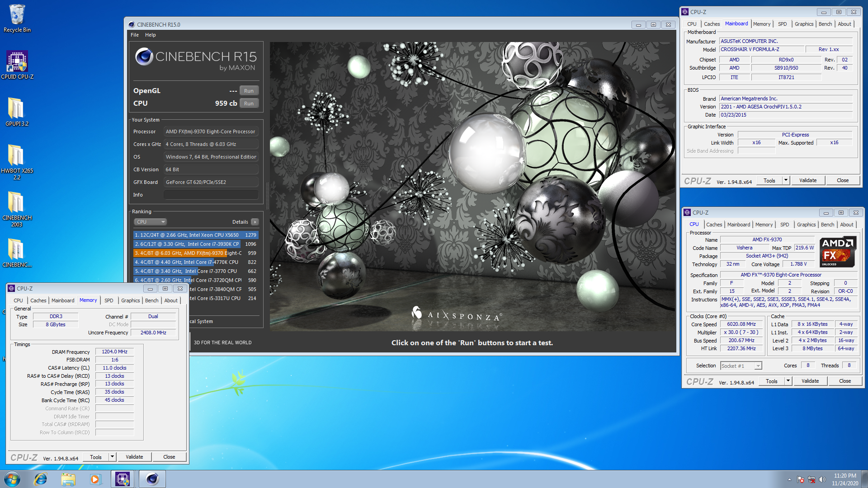This screenshot has height=488, width=868.
Task: Open Bench tab in Mainboard CPU-Z window
Action: pyautogui.click(x=826, y=24)
